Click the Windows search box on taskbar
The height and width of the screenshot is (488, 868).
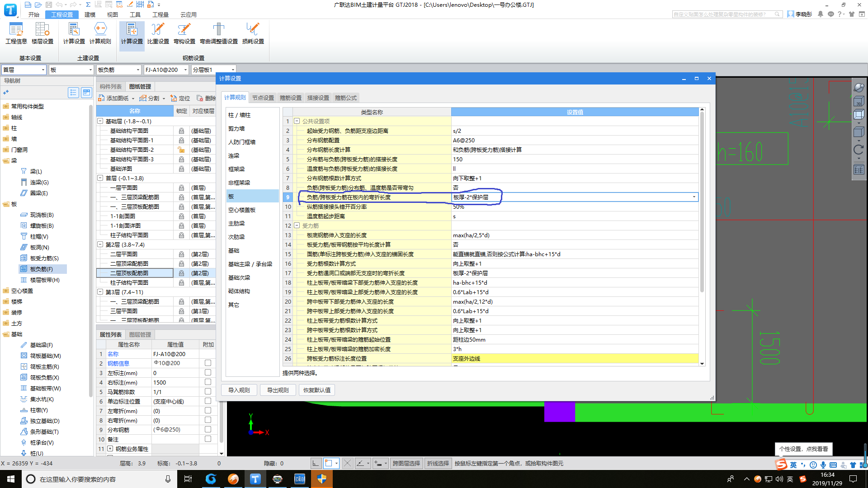coord(99,479)
